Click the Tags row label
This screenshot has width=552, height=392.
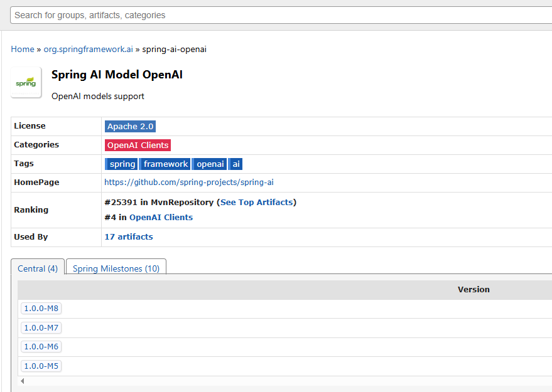pos(24,164)
